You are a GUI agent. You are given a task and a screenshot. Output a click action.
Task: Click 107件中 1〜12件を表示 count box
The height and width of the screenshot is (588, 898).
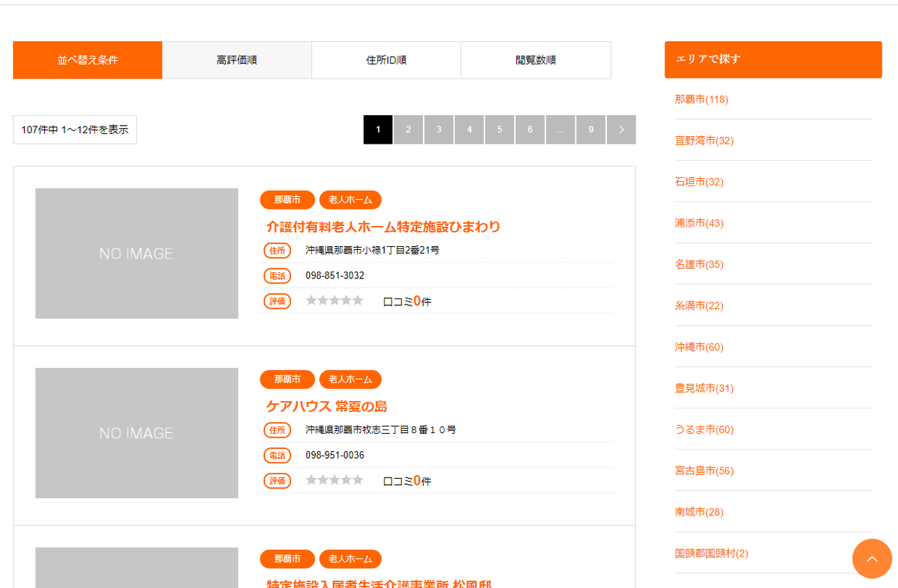75,129
